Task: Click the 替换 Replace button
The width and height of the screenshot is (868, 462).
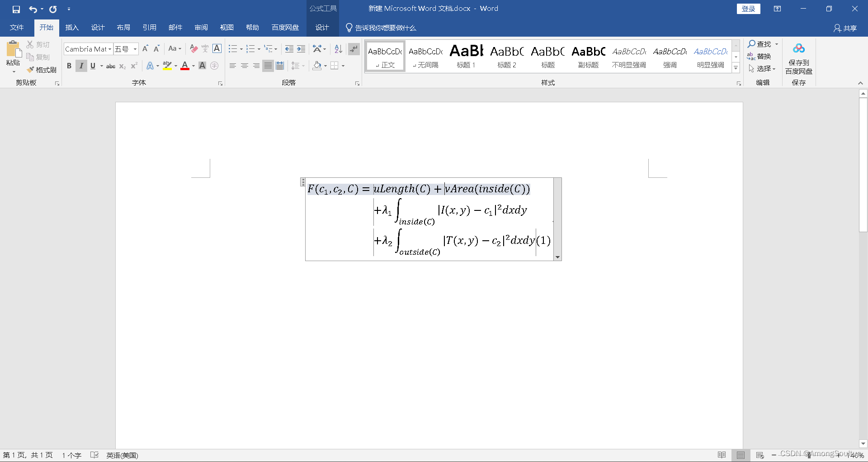Action: tap(759, 56)
